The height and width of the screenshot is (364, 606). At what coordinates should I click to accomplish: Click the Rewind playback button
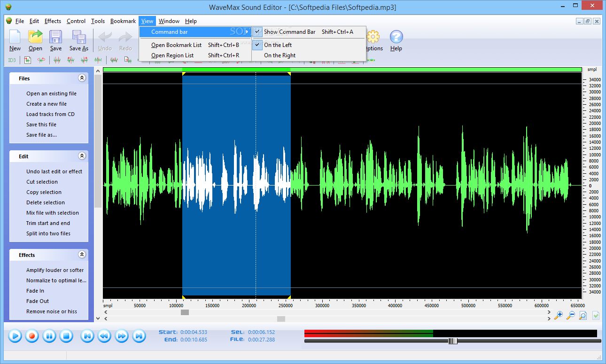point(104,336)
